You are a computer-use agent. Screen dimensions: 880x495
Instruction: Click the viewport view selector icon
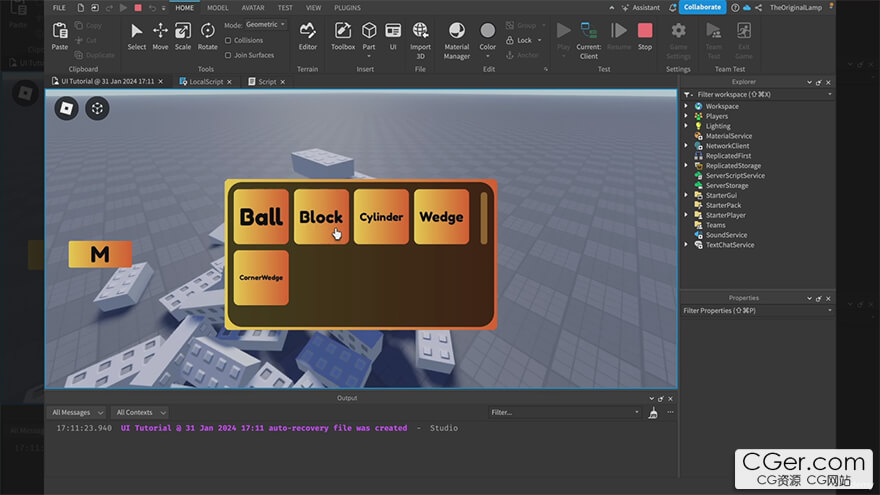tap(97, 108)
